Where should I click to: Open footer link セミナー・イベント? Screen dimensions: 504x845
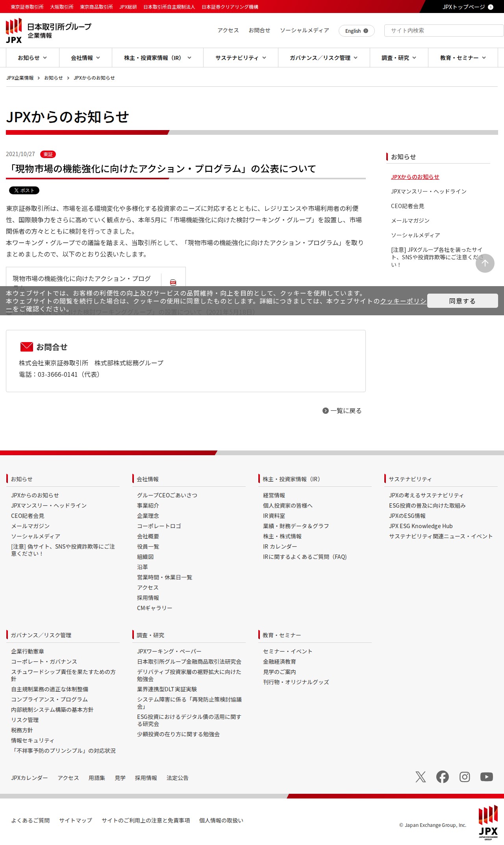tap(288, 651)
